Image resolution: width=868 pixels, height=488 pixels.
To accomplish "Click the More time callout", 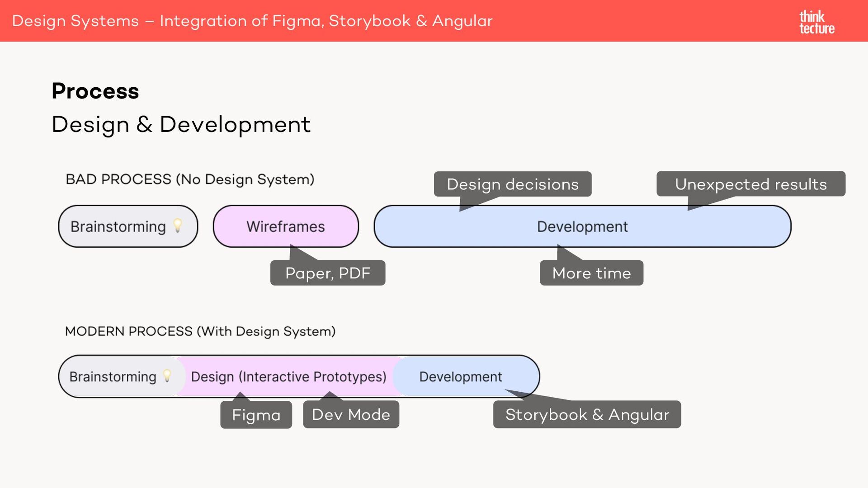I will [x=591, y=272].
